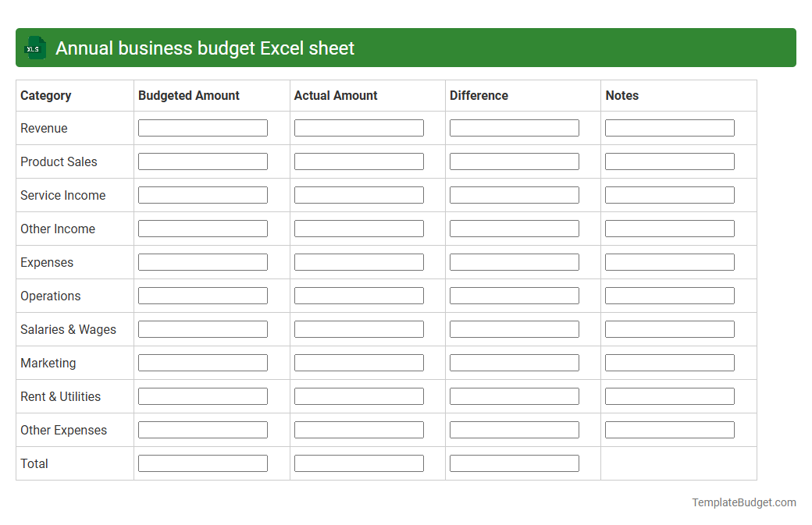Select the Expenses budgeted amount field

click(202, 261)
